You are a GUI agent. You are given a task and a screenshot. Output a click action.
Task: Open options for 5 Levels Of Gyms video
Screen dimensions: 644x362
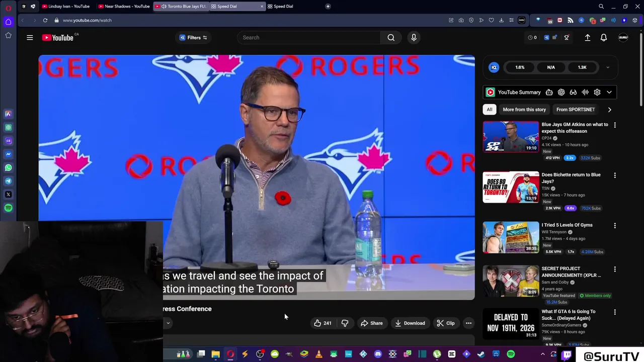click(614, 226)
